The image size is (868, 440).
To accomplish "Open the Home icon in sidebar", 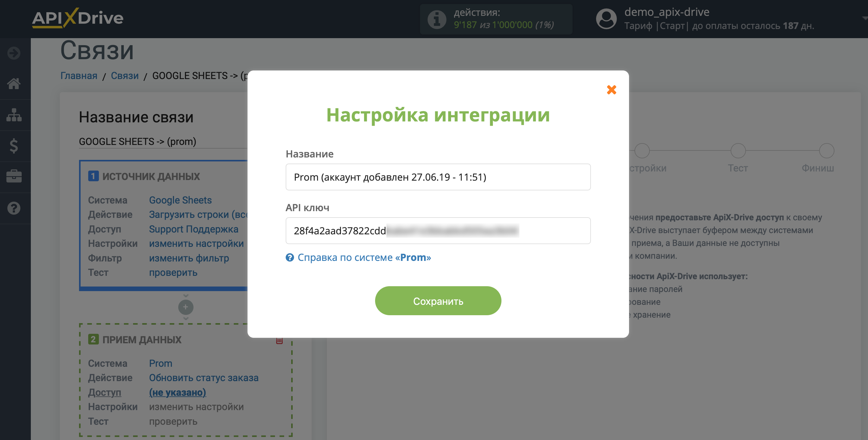I will click(x=14, y=84).
